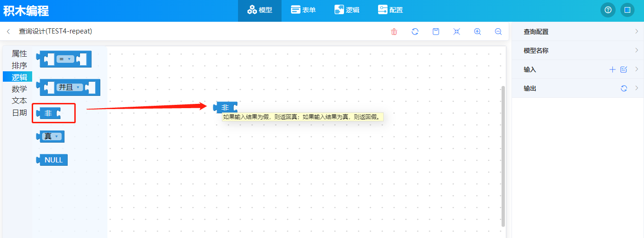Open the 并且 dropdown in logic block
Image resolution: width=644 pixels, height=238 pixels.
70,87
